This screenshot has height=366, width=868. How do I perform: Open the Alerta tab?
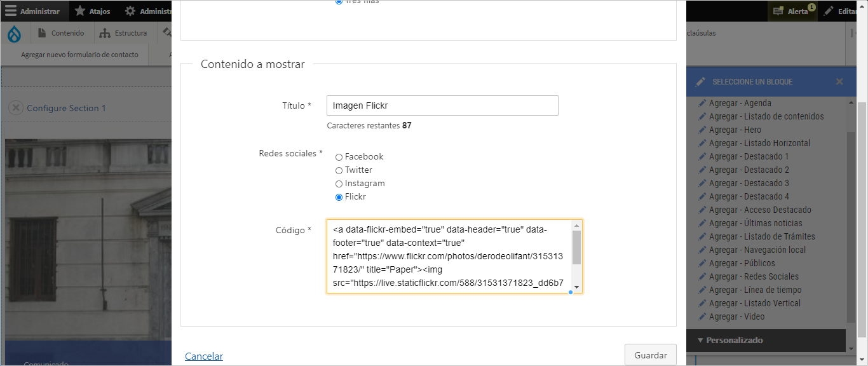click(x=791, y=11)
